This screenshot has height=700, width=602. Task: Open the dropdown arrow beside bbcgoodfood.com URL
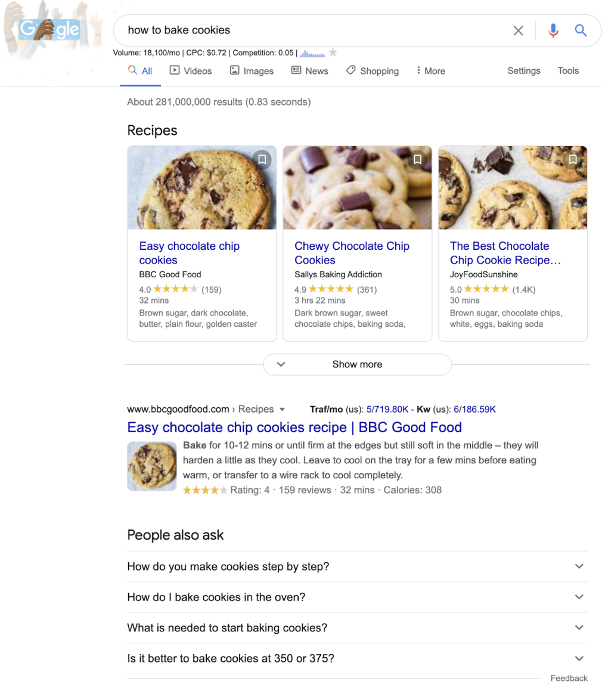coord(283,410)
